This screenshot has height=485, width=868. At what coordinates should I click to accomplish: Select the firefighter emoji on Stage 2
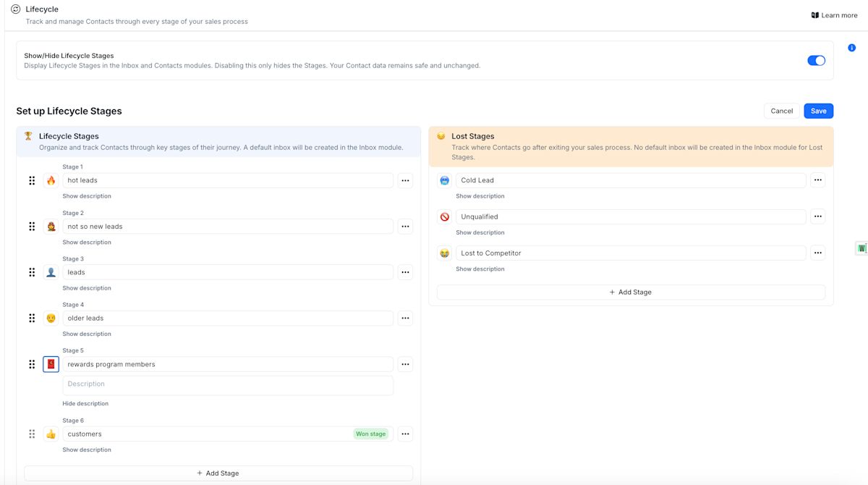click(51, 226)
